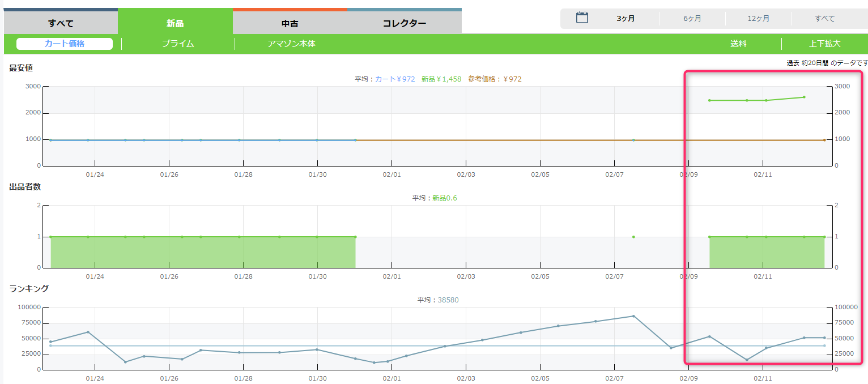868x384 pixels.
Task: Click the green 新品¥1,458 legend entry
Action: 441,79
